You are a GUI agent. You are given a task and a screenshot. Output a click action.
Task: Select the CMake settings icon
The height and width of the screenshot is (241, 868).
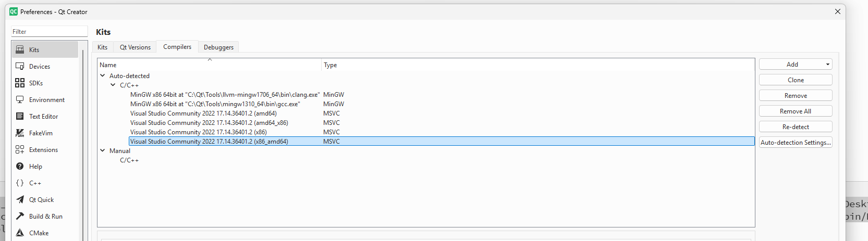(x=20, y=233)
